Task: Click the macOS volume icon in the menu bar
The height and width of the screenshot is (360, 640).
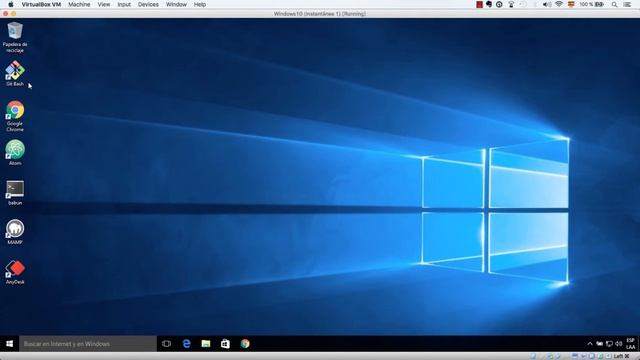Action: tap(547, 4)
